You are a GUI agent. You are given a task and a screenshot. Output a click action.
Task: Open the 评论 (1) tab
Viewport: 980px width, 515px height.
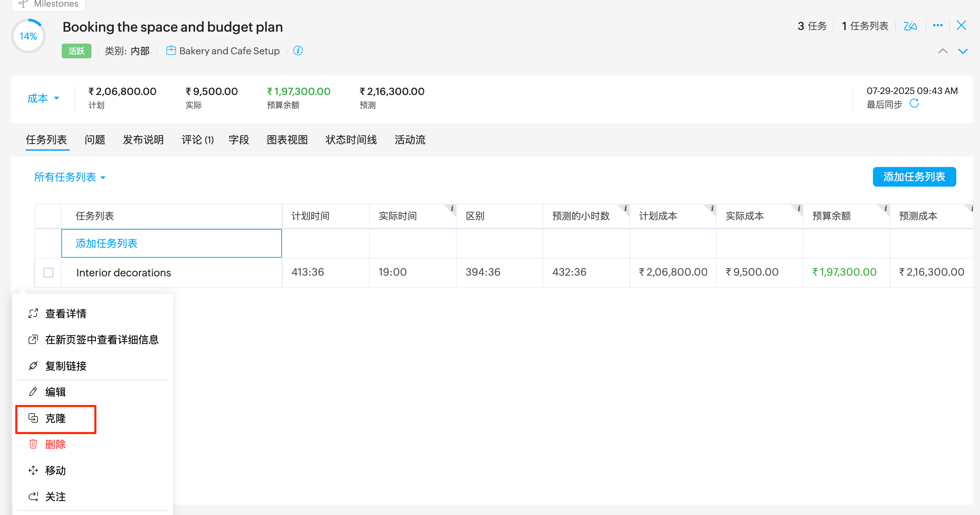click(x=197, y=140)
